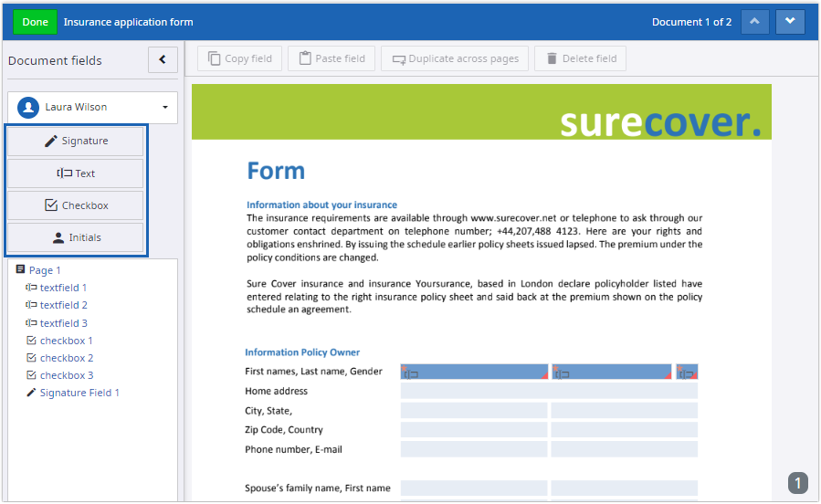The height and width of the screenshot is (504, 821).
Task: Add an Initials field
Action: [x=76, y=237]
